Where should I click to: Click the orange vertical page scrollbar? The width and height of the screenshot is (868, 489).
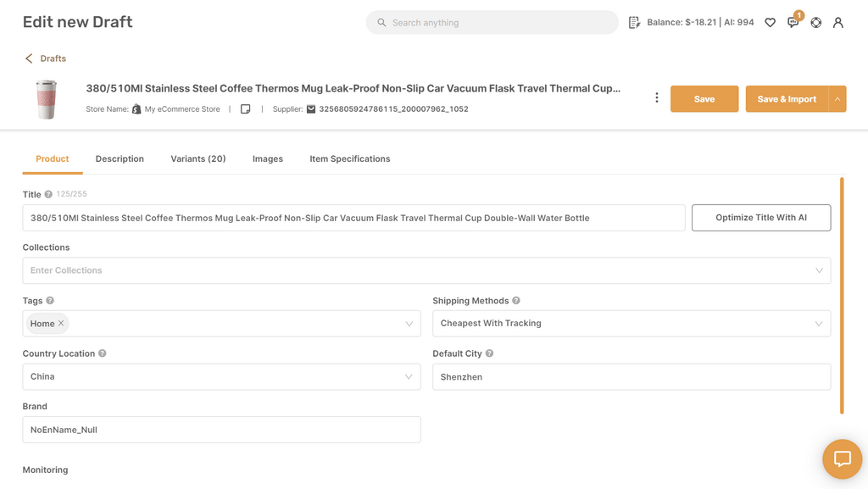click(842, 296)
